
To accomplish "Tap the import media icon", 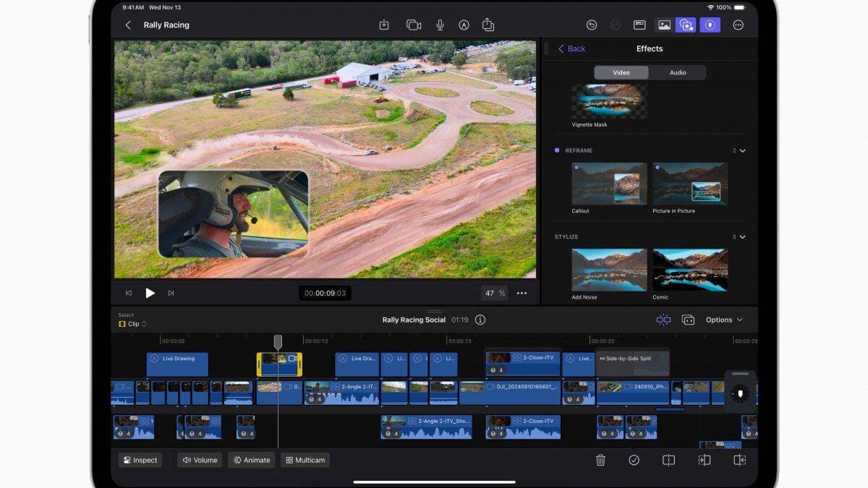I will pos(384,25).
